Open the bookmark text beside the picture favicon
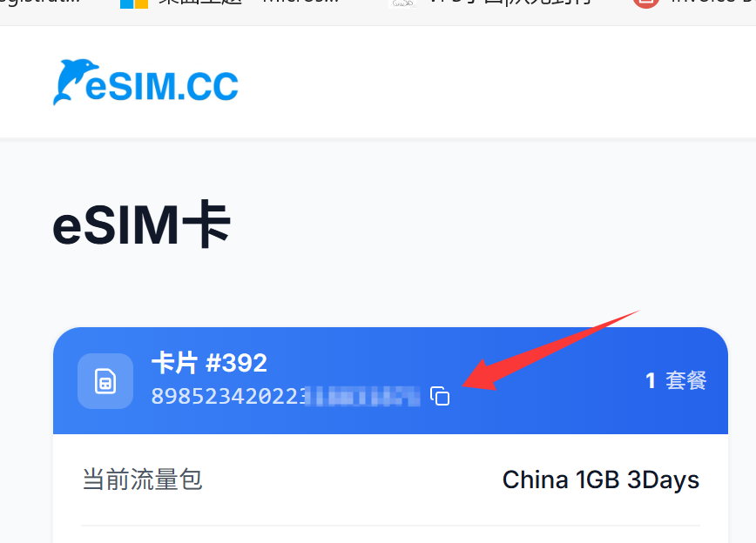This screenshot has height=543, width=756. [510, 3]
